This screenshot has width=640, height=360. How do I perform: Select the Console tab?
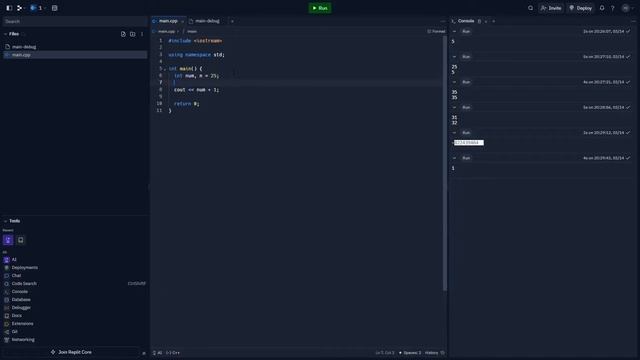(x=466, y=21)
